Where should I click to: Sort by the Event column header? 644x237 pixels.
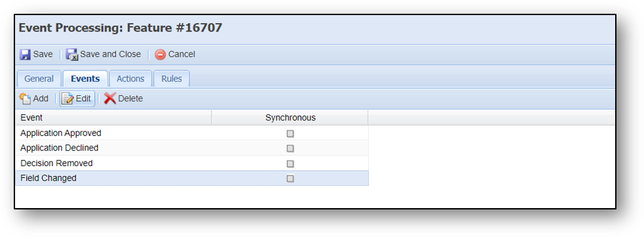pyautogui.click(x=113, y=118)
